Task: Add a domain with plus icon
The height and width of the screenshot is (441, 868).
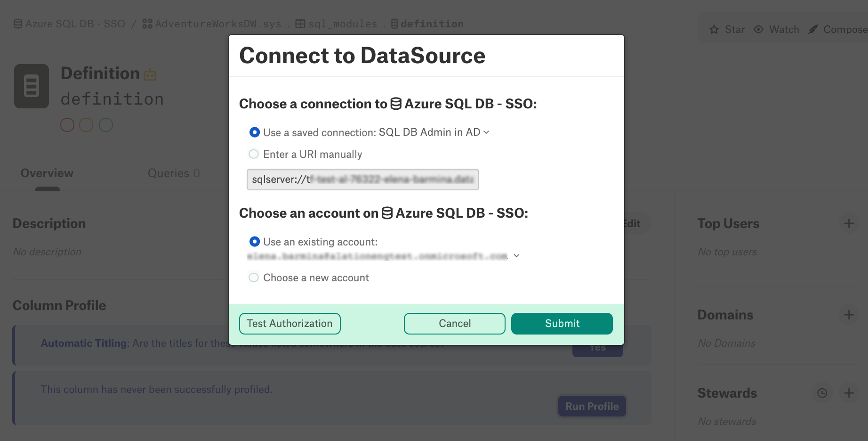Action: click(849, 315)
